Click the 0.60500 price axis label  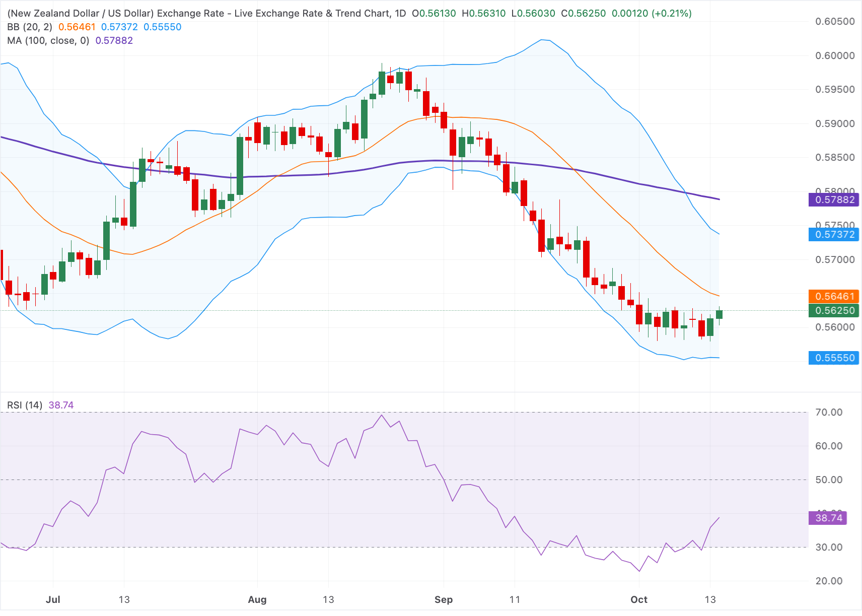point(835,21)
